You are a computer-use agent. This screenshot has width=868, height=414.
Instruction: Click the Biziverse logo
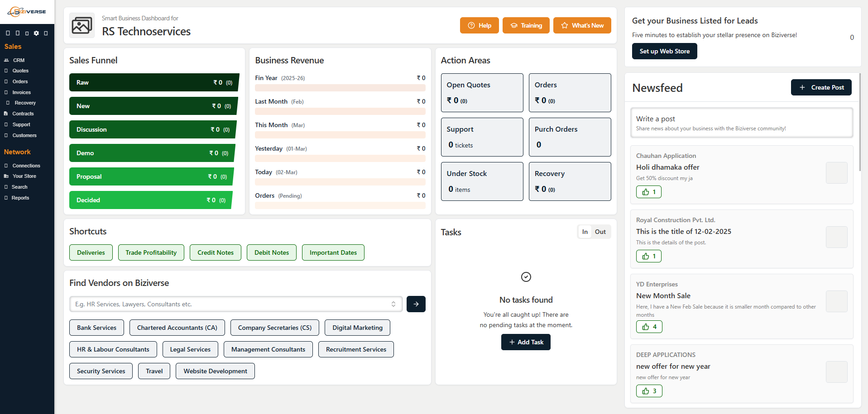[27, 12]
